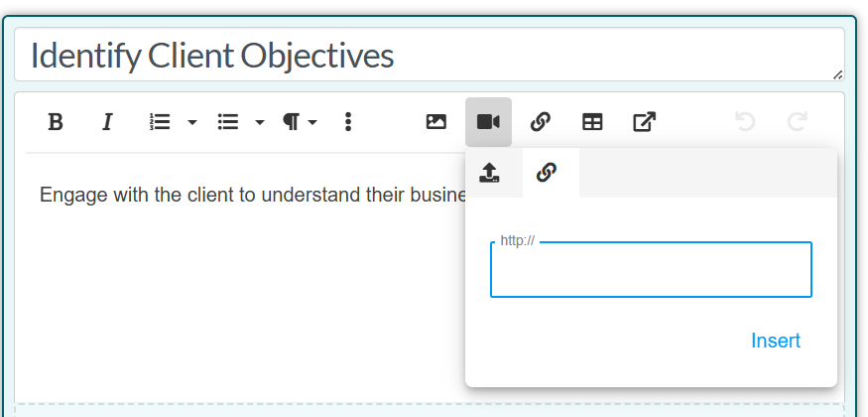868x417 pixels.
Task: Click the undo arrow
Action: click(x=745, y=122)
